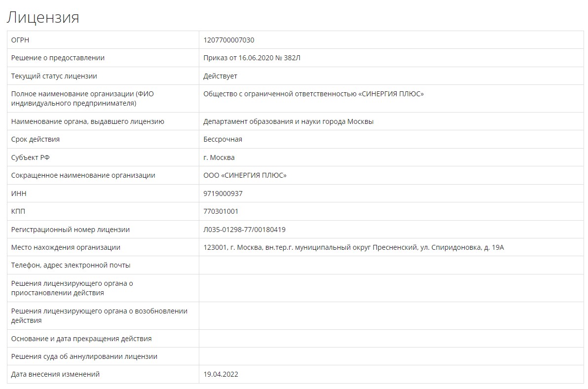The image size is (588, 389).
Task: Click the modification date 19.04.2022
Action: click(x=220, y=374)
